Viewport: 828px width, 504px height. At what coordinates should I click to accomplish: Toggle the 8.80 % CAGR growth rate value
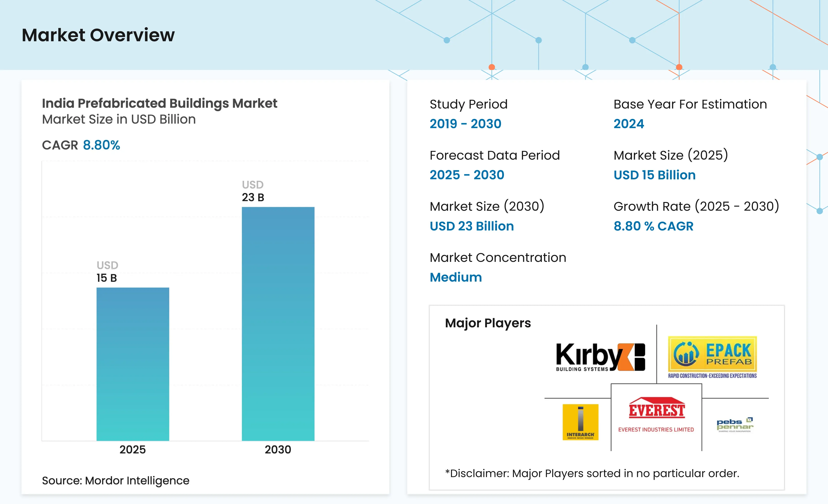point(653,226)
